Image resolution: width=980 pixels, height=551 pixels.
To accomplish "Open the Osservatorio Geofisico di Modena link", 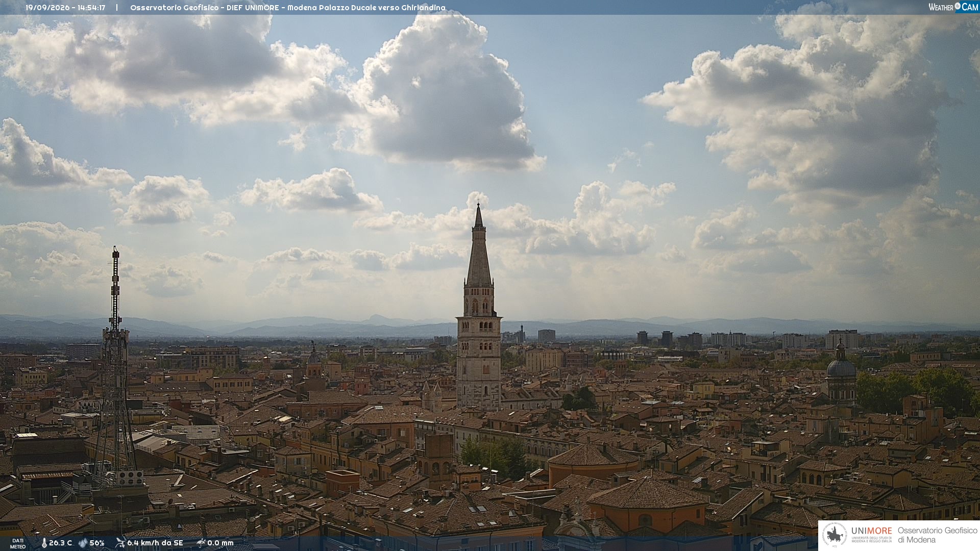I will pyautogui.click(x=937, y=535).
